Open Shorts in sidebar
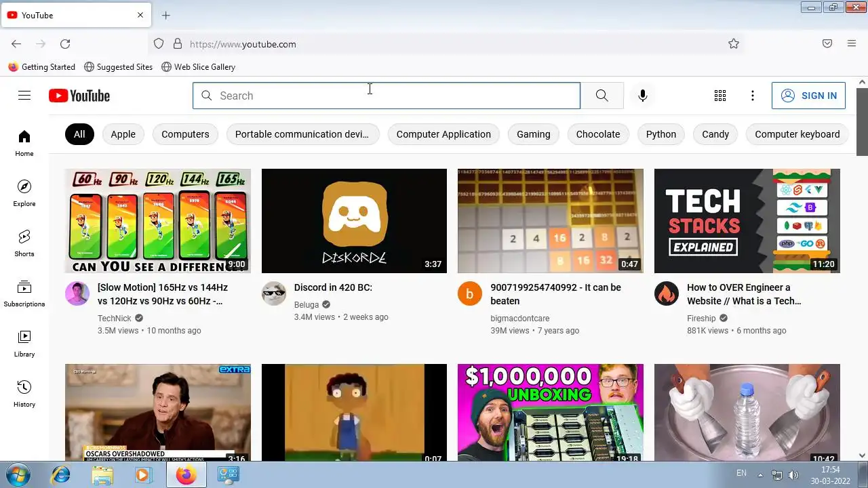Image resolution: width=868 pixels, height=488 pixels. pyautogui.click(x=24, y=243)
